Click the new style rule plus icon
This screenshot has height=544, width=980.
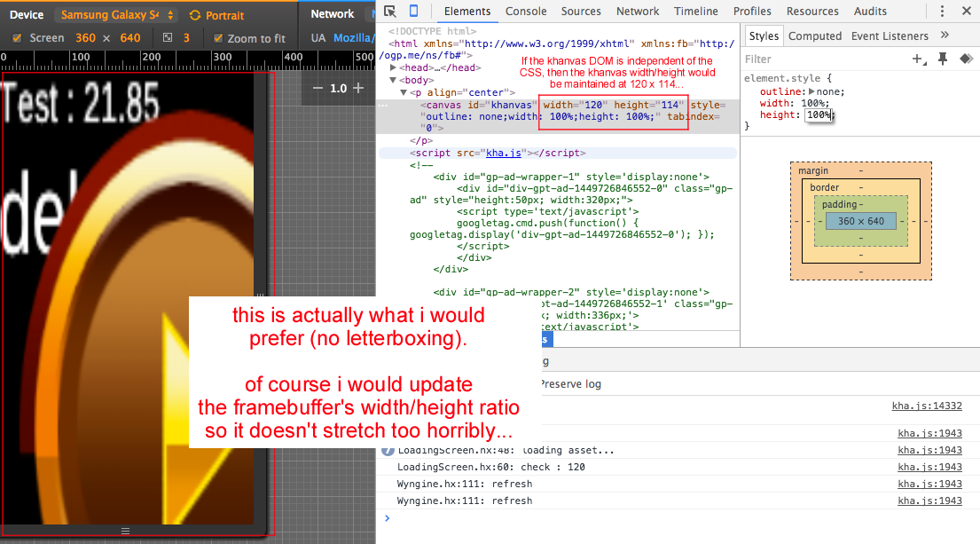[x=918, y=59]
